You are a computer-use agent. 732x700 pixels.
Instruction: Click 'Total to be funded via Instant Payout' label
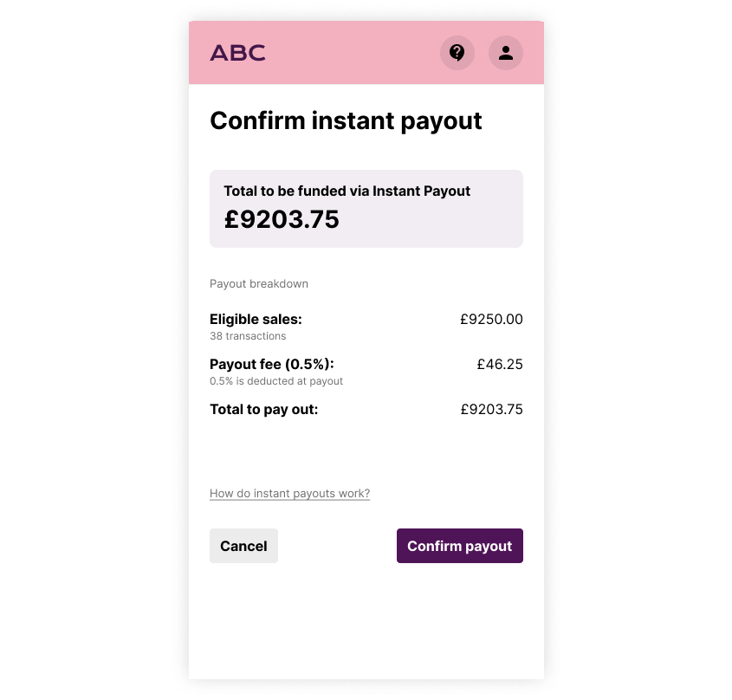point(347,191)
